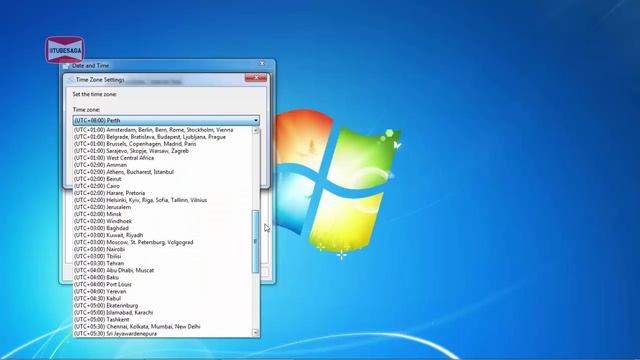640x360 pixels.
Task: Select Moscow, St. Petersburg, Volgograd time zone
Action: coord(163,242)
